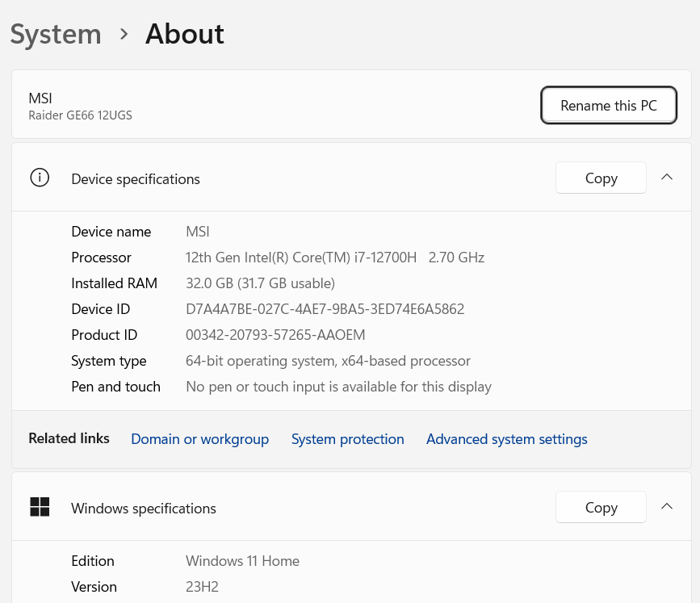Click the Pen and touch label
The height and width of the screenshot is (603, 700).
click(115, 387)
